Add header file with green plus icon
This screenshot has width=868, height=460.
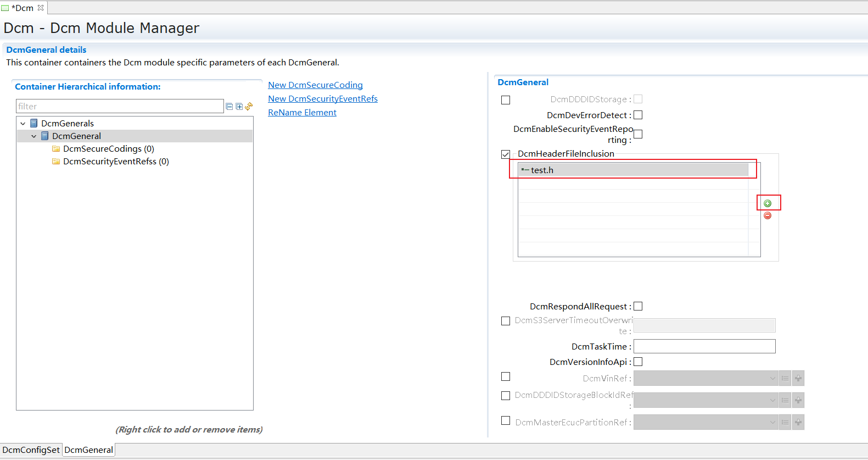click(x=768, y=203)
